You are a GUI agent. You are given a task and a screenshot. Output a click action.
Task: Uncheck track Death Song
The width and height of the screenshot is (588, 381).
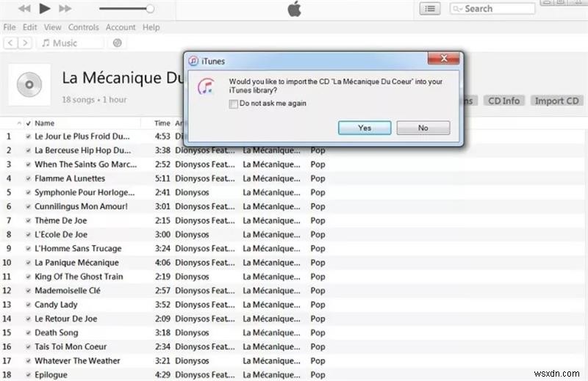coord(28,333)
